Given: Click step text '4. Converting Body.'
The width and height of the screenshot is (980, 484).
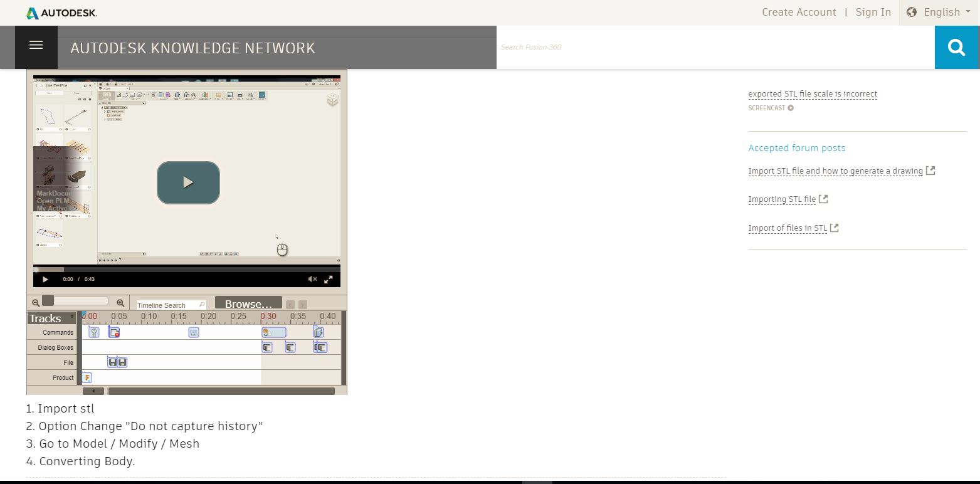Looking at the screenshot, I should [x=81, y=461].
